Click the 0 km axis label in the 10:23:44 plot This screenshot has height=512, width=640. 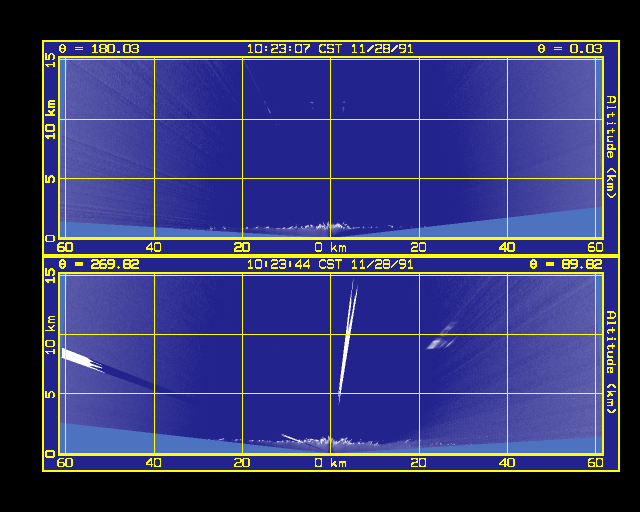click(331, 463)
